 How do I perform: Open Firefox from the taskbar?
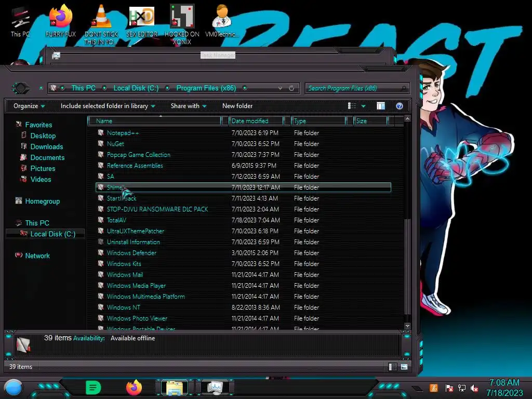[134, 388]
